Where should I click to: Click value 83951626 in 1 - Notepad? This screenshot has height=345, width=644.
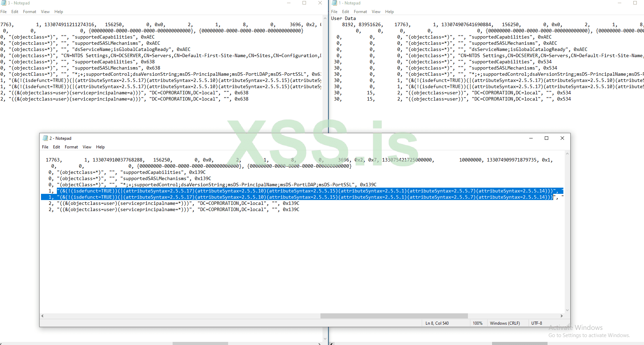pos(370,25)
